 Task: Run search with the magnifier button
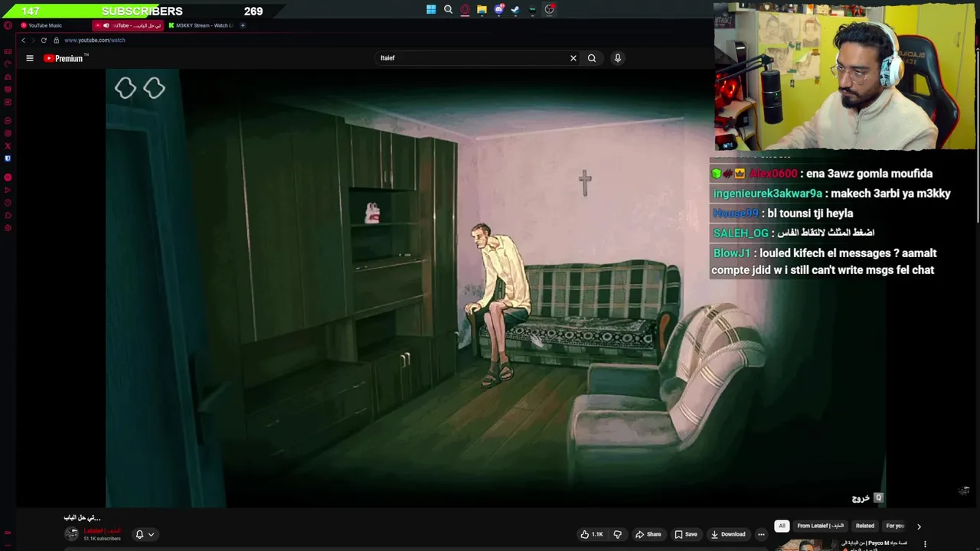(x=592, y=58)
